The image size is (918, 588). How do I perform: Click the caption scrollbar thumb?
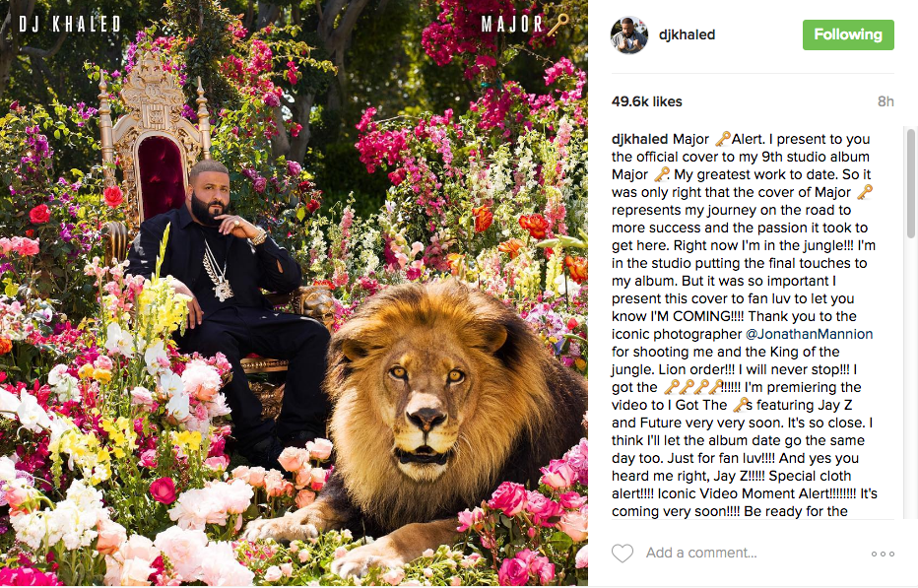tap(910, 183)
